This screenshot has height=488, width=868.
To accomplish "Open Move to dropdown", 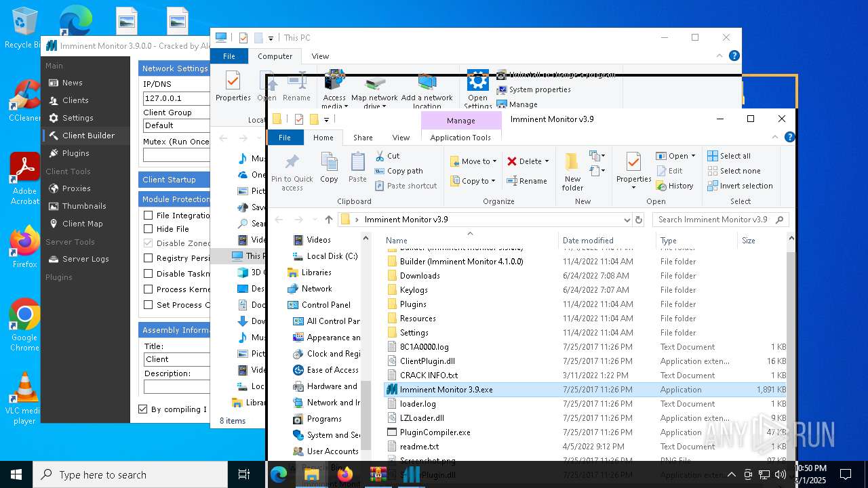I will (473, 161).
